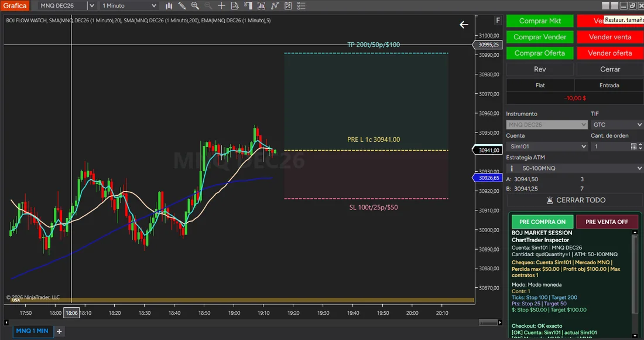Click the restore window size button

tap(632, 5)
